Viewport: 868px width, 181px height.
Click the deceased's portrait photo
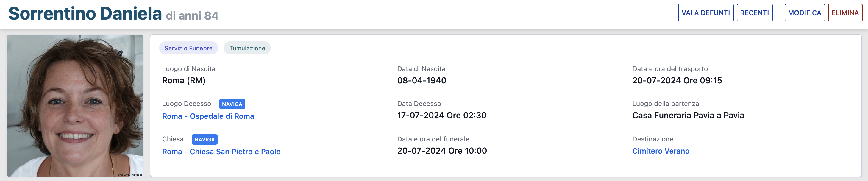click(75, 105)
